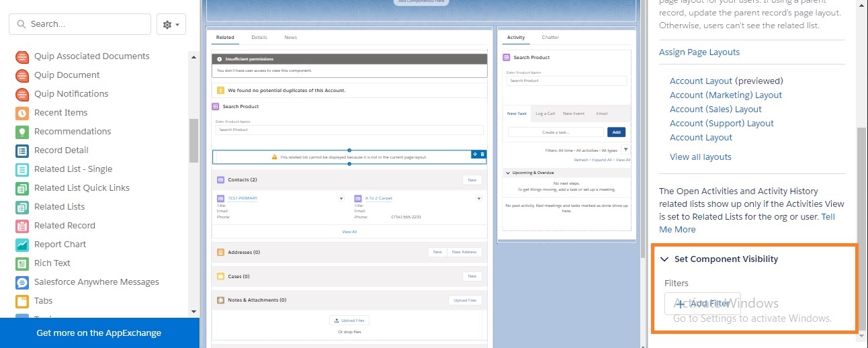Open the TEST PRIMARY contact link
868x348 pixels.
(x=243, y=199)
